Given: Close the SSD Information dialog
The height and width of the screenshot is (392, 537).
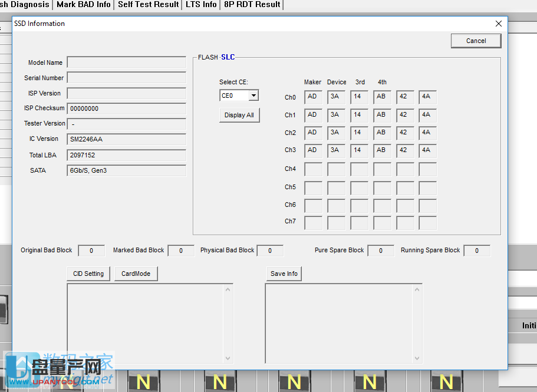Looking at the screenshot, I should coord(498,24).
